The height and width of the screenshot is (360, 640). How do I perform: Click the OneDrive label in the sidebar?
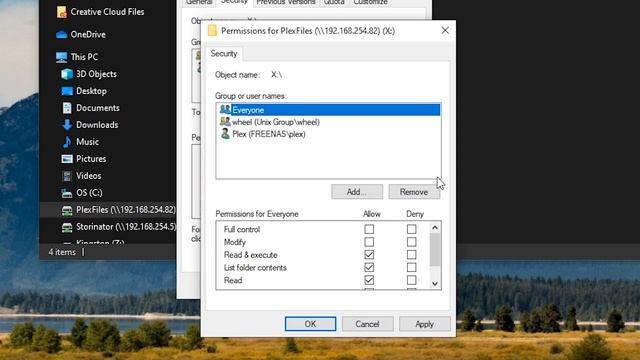(x=88, y=35)
